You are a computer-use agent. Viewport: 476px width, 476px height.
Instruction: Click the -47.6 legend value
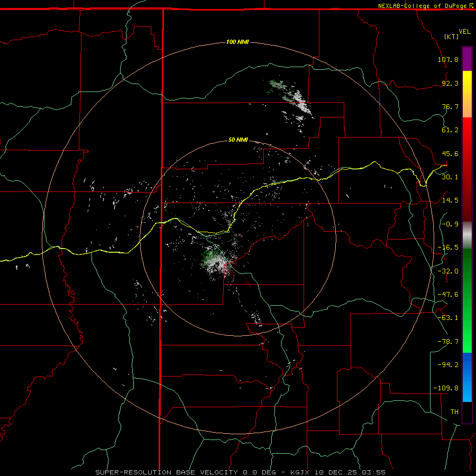(448, 295)
